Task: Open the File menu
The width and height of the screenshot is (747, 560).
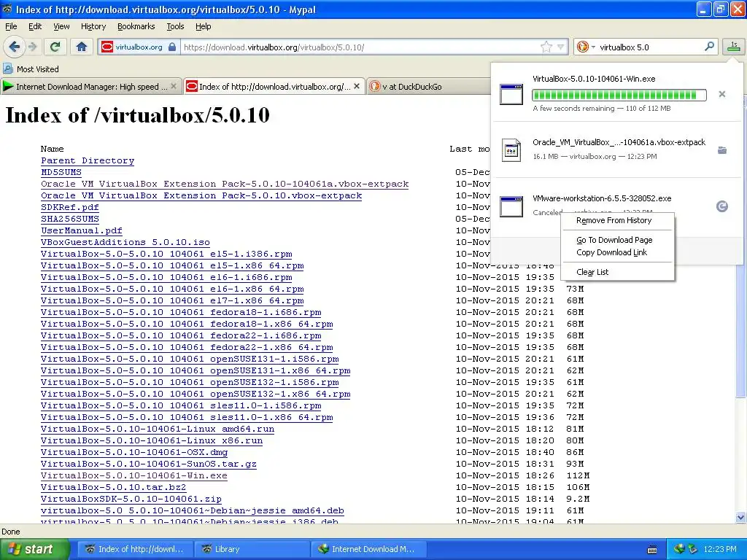Action: [x=11, y=26]
